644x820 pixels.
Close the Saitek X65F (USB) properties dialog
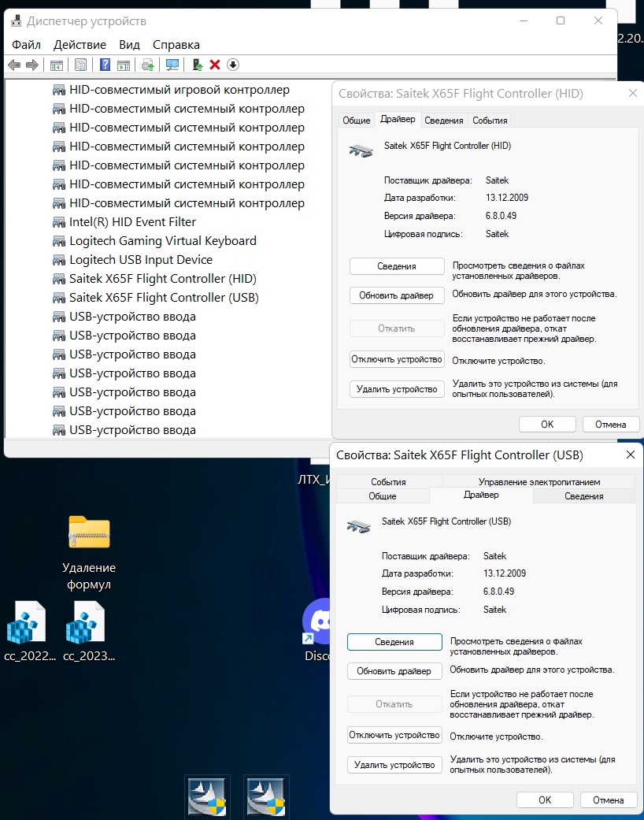pyautogui.click(x=631, y=455)
